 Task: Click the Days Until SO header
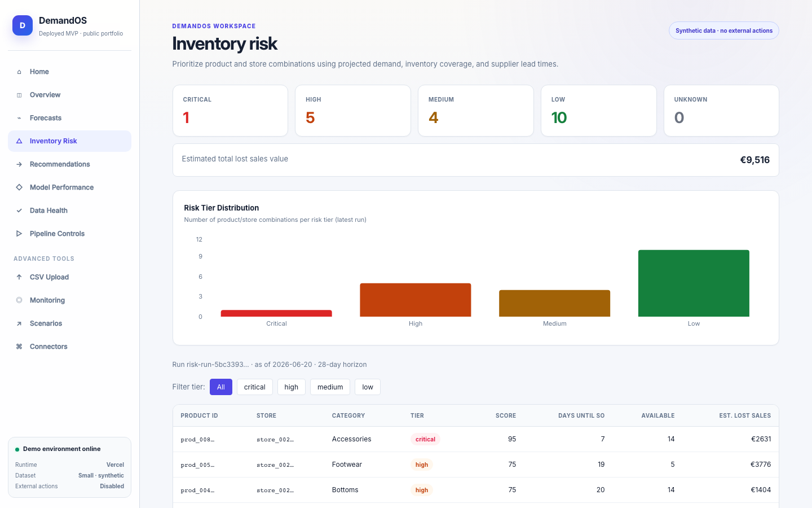click(x=581, y=415)
